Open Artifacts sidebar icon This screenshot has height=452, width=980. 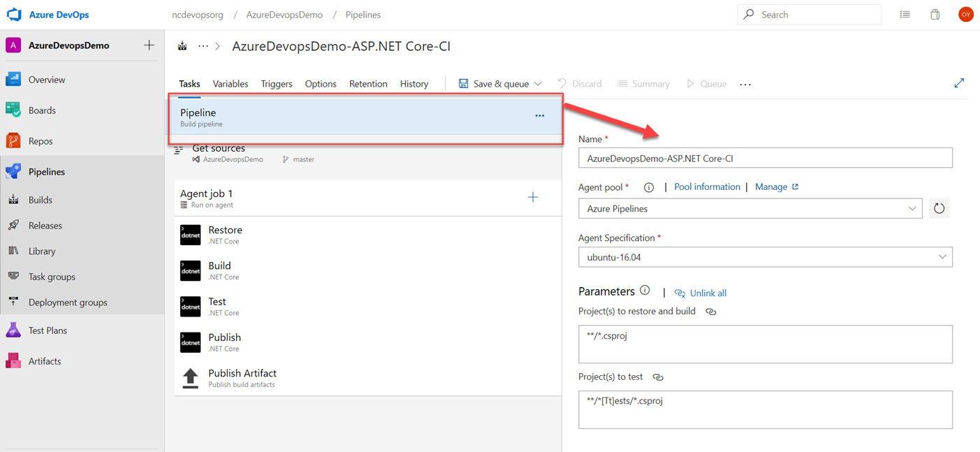coord(13,361)
